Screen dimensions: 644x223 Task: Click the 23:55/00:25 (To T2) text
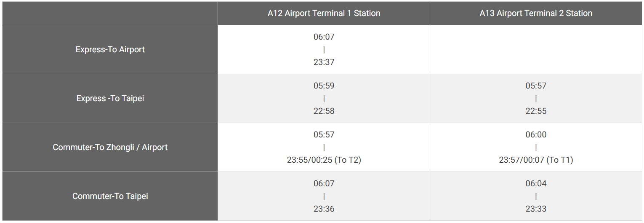coord(324,160)
